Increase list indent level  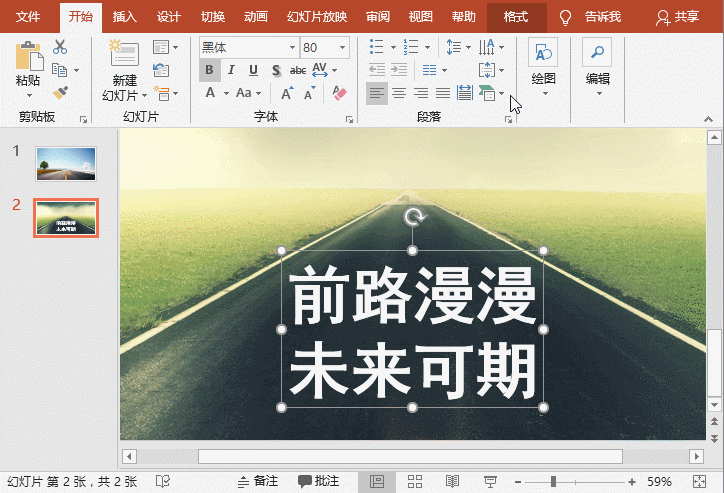click(x=399, y=70)
